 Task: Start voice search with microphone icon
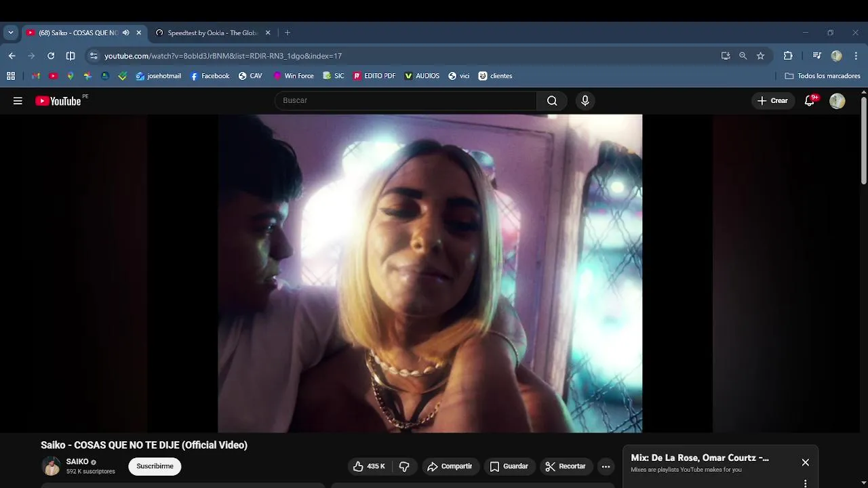[585, 100]
